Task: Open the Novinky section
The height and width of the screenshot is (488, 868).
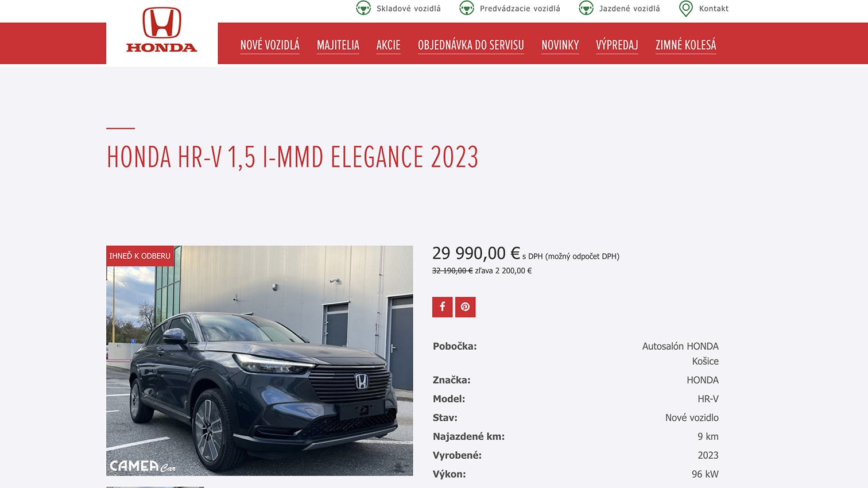Action: click(560, 45)
